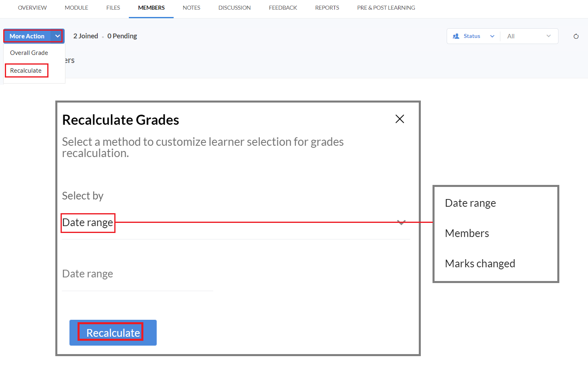View the Reports tab
The width and height of the screenshot is (588, 365).
(327, 8)
